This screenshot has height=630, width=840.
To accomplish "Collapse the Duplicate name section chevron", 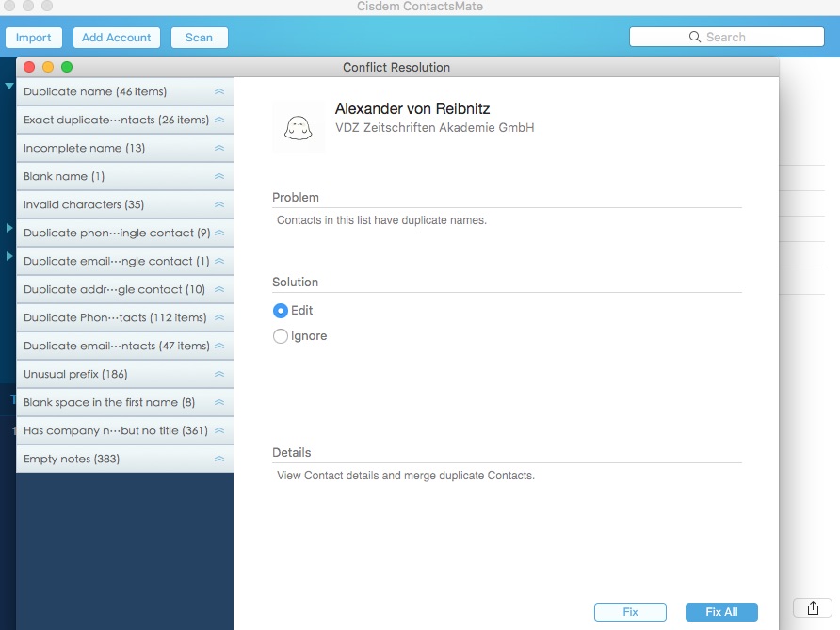I will (x=218, y=92).
